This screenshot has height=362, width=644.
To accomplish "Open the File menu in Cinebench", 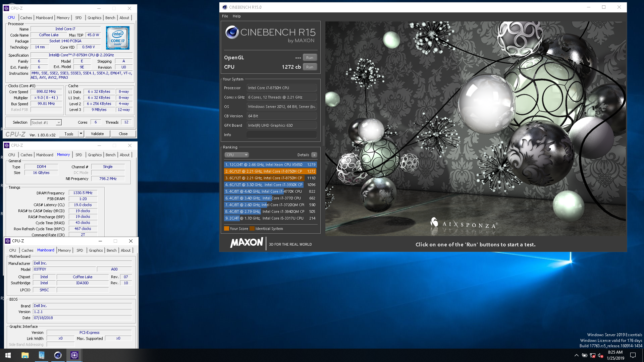I will tap(225, 16).
